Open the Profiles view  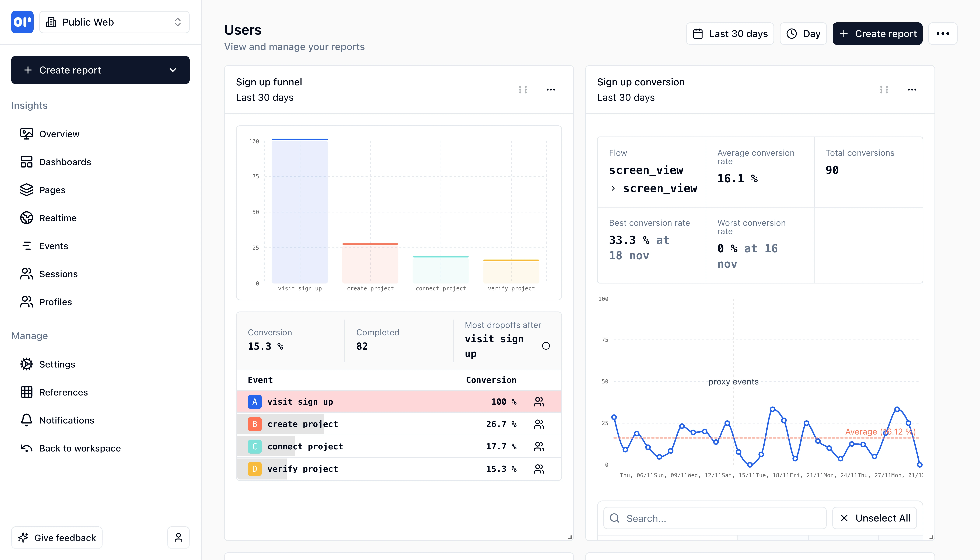(55, 302)
